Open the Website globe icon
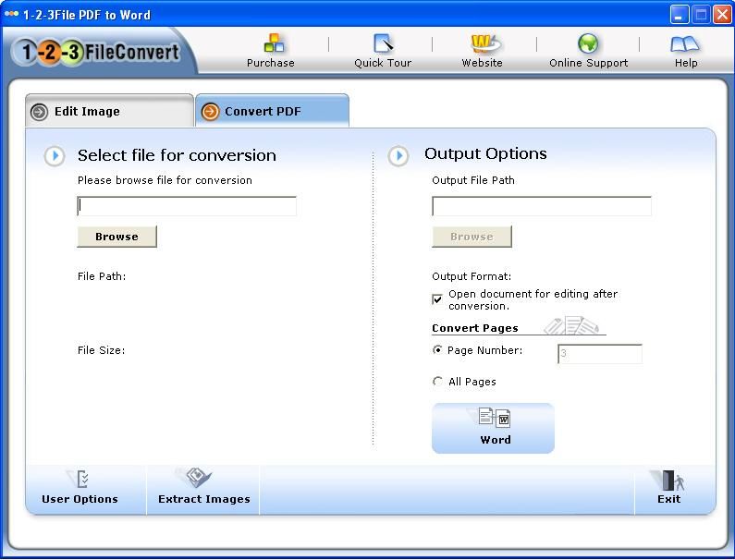Screen dimensions: 735x560 click(483, 43)
